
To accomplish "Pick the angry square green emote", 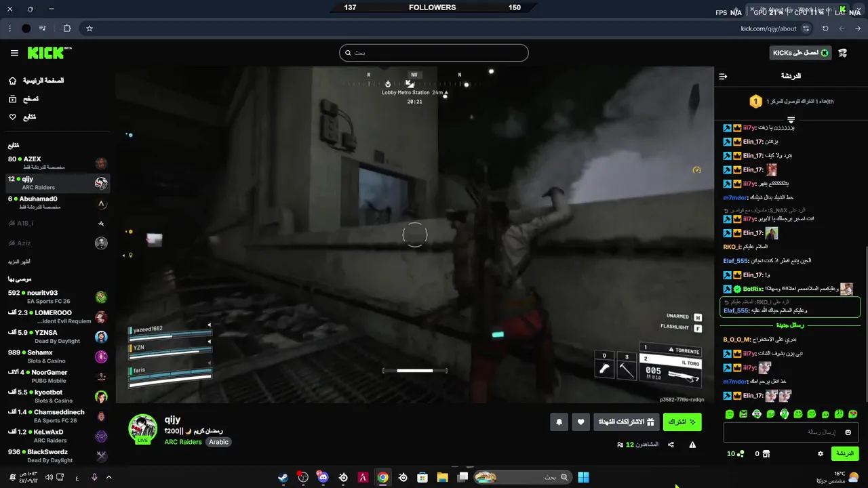I will tap(743, 414).
